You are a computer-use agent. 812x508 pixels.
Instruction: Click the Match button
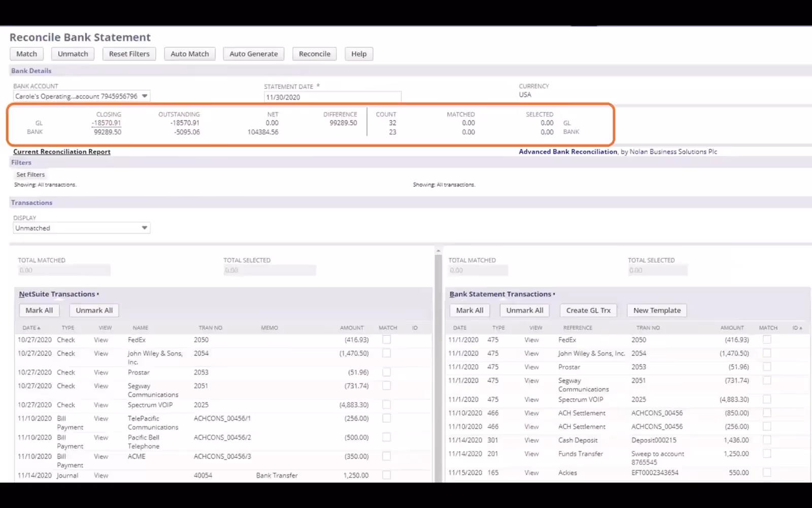click(26, 53)
